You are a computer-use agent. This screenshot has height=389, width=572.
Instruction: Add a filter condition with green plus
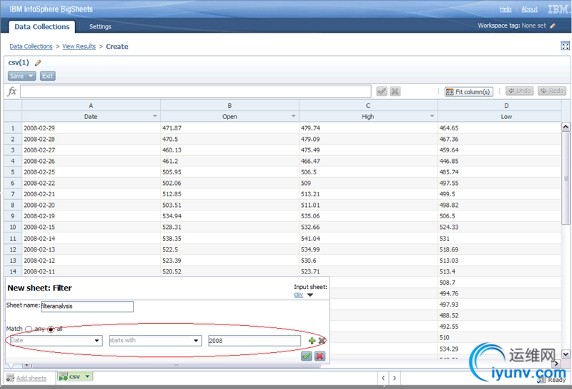click(x=312, y=340)
